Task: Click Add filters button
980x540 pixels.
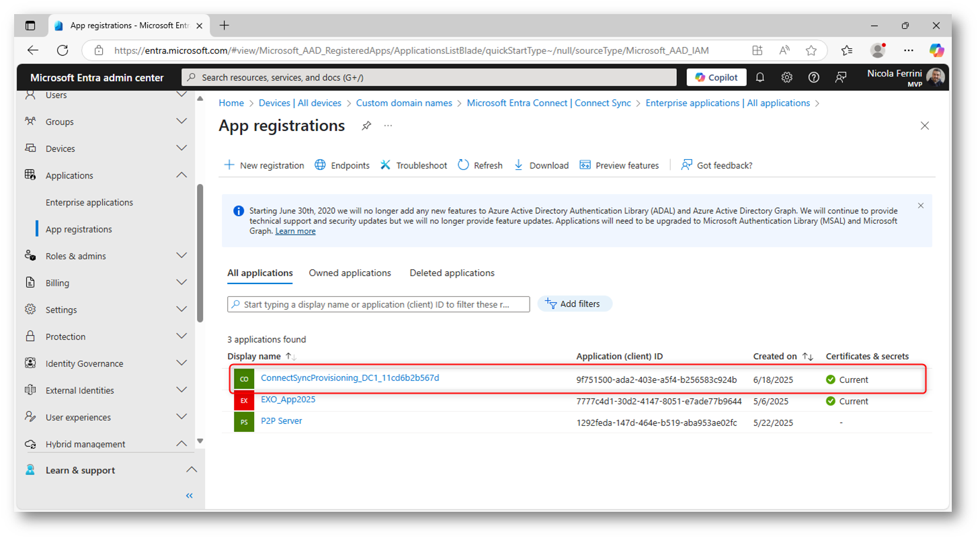Action: (x=575, y=304)
